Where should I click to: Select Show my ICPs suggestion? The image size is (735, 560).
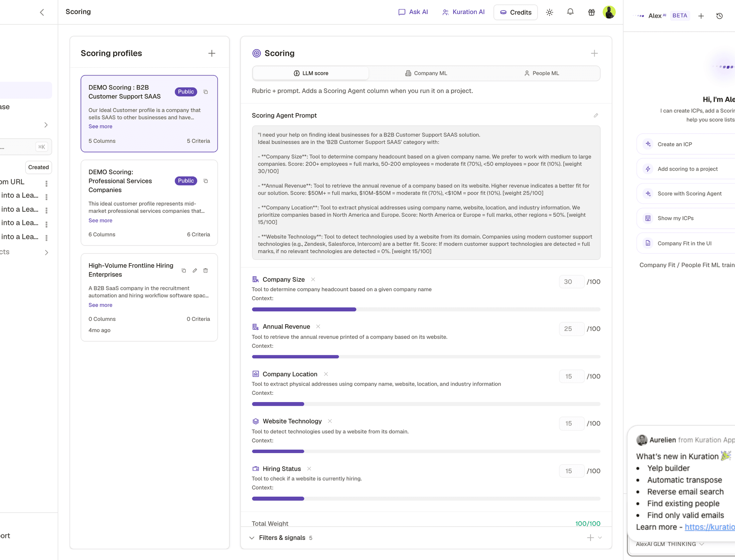click(x=686, y=218)
